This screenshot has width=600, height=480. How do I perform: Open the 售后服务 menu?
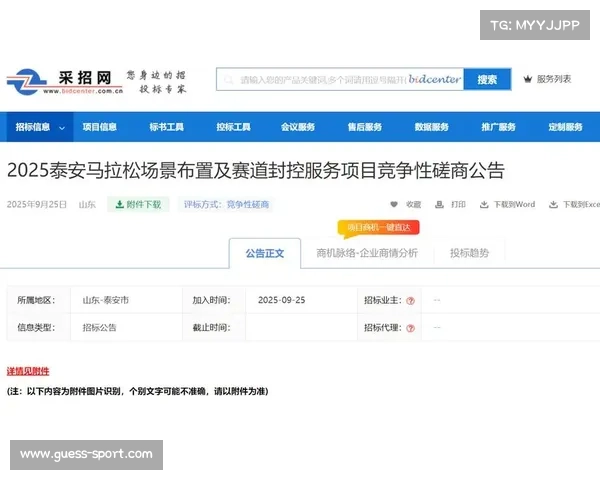click(x=365, y=127)
